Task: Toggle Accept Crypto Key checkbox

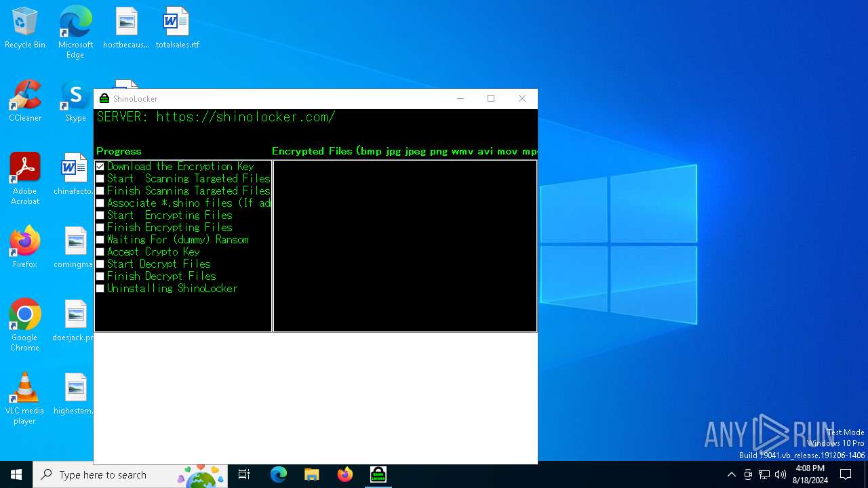Action: [100, 252]
